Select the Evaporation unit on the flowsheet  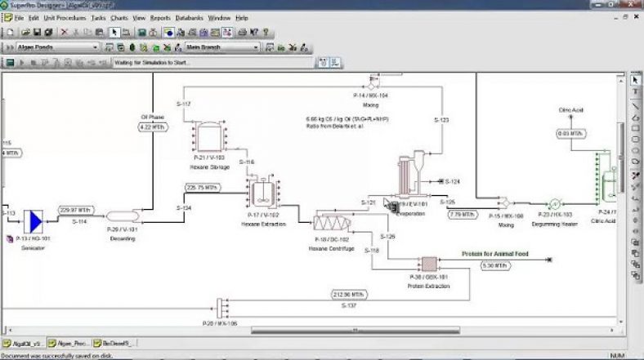(413, 174)
